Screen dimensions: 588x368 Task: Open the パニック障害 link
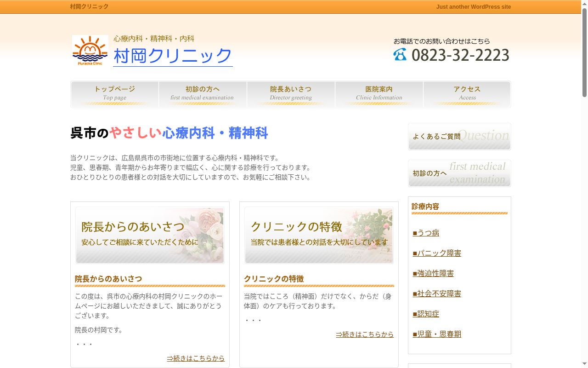tap(437, 253)
